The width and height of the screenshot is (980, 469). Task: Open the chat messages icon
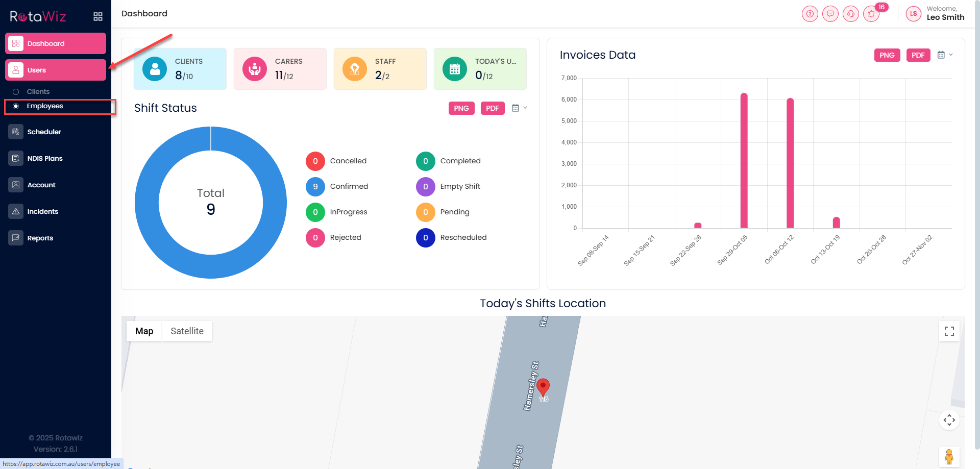click(x=830, y=14)
